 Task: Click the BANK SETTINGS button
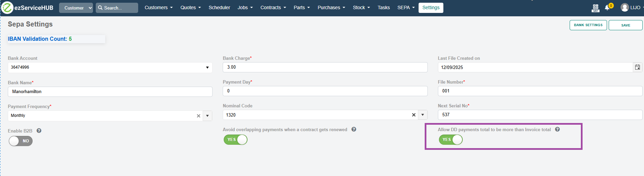pyautogui.click(x=588, y=25)
